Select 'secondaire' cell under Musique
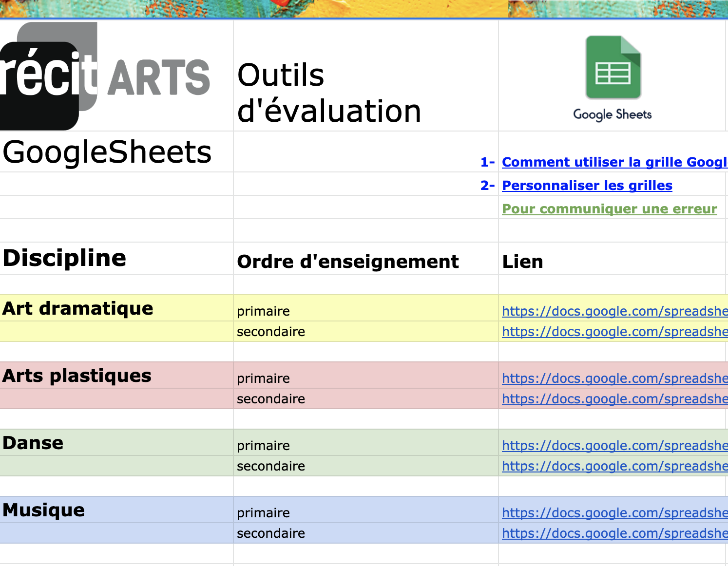This screenshot has height=566, width=728. click(x=366, y=533)
